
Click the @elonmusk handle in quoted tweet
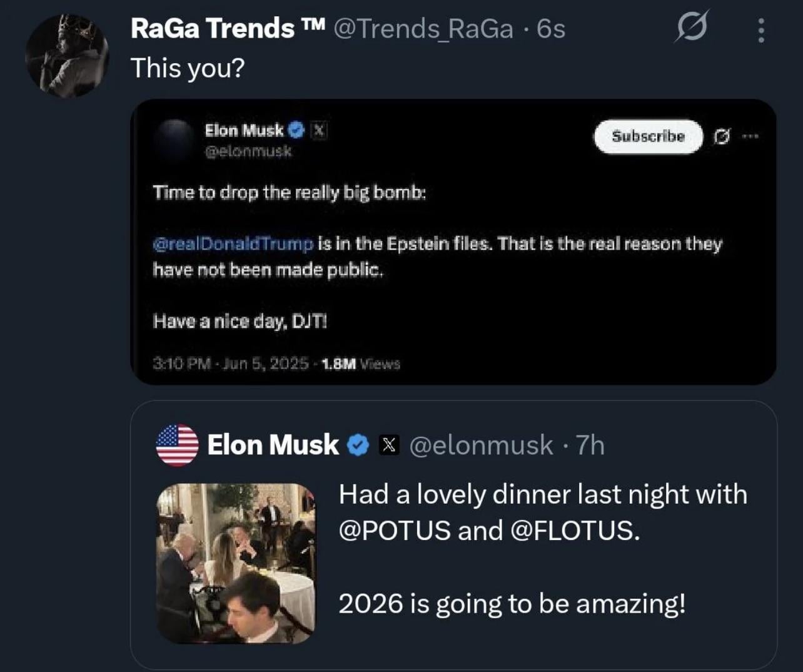click(481, 445)
